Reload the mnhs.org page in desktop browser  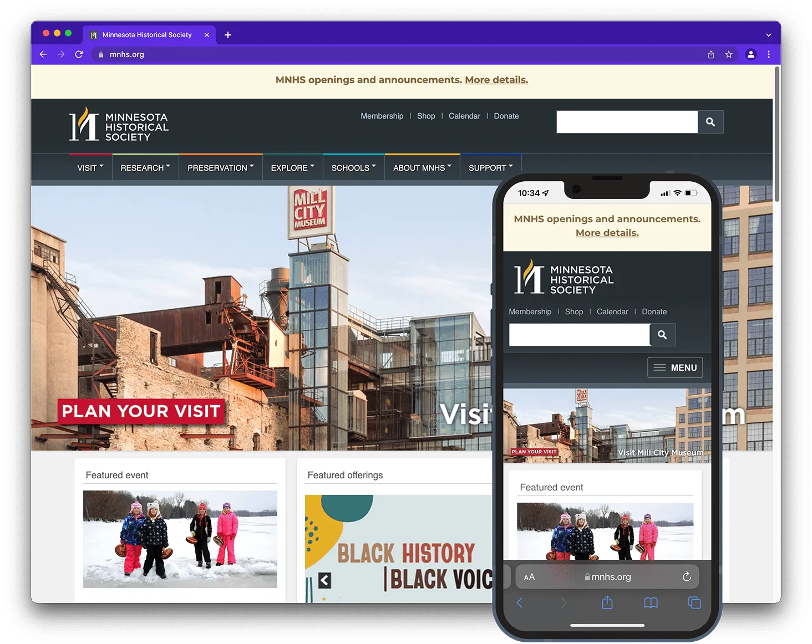(x=79, y=54)
